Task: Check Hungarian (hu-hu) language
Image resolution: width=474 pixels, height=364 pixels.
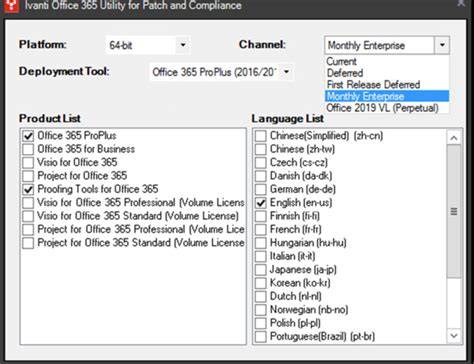Action: click(261, 243)
